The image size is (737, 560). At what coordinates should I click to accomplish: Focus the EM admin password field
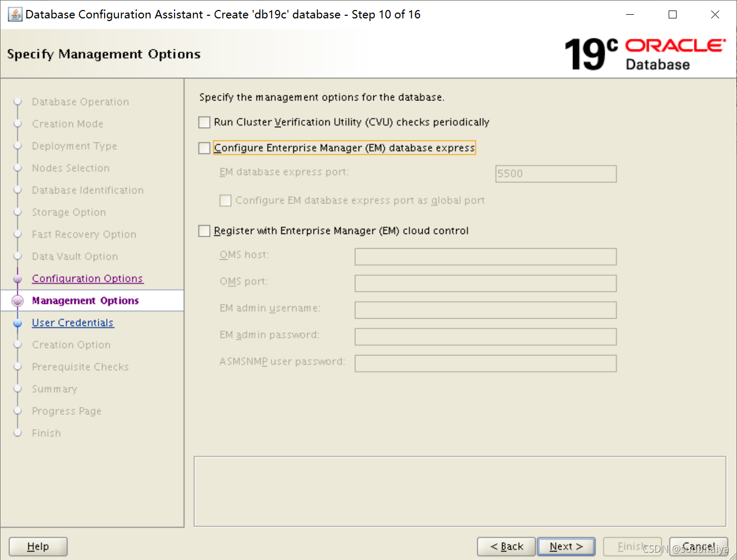coord(485,337)
